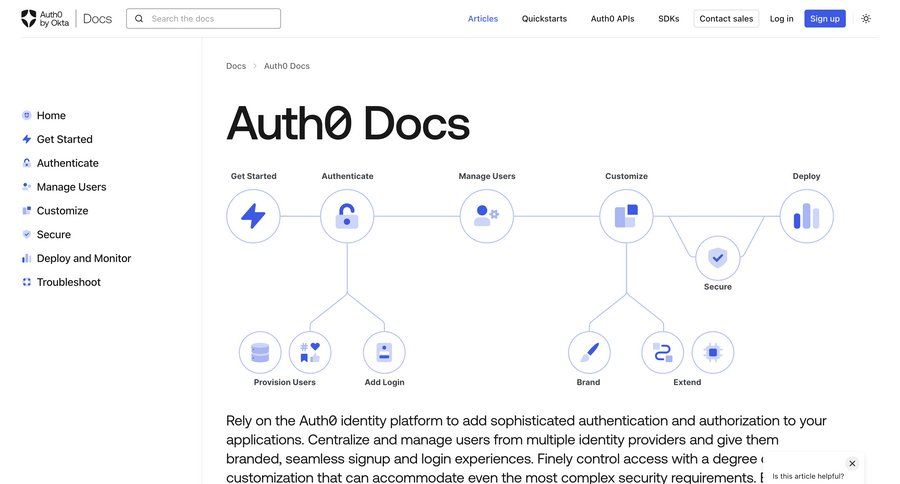
Task: Click the Contact sales button
Action: tap(726, 18)
